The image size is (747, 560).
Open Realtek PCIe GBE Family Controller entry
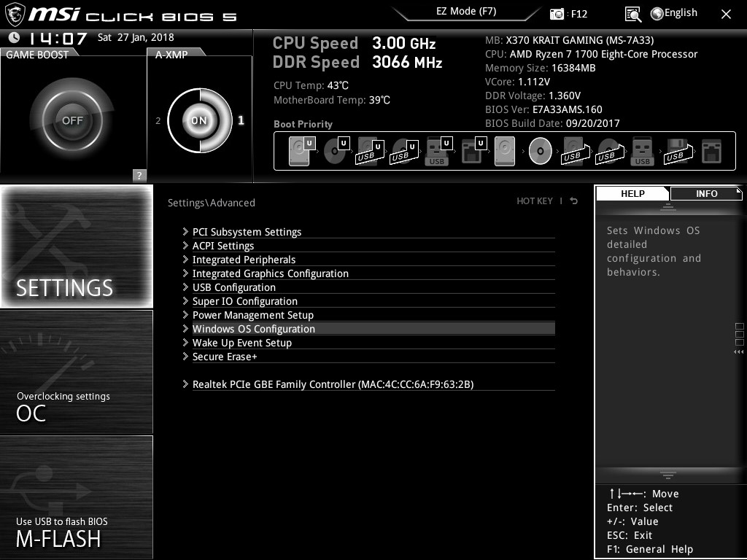[x=368, y=384]
